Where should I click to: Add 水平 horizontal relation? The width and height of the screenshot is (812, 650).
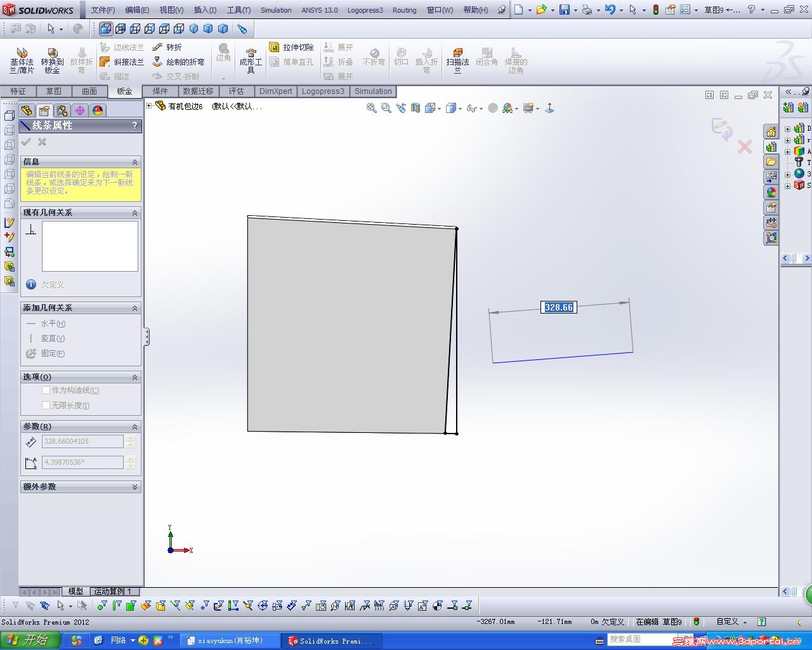click(46, 324)
